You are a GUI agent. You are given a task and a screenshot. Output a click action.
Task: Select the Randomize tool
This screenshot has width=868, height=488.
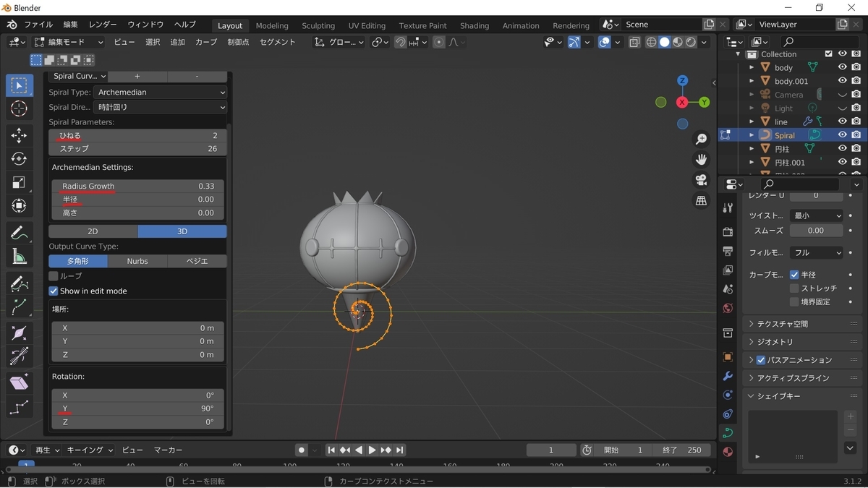pyautogui.click(x=19, y=408)
